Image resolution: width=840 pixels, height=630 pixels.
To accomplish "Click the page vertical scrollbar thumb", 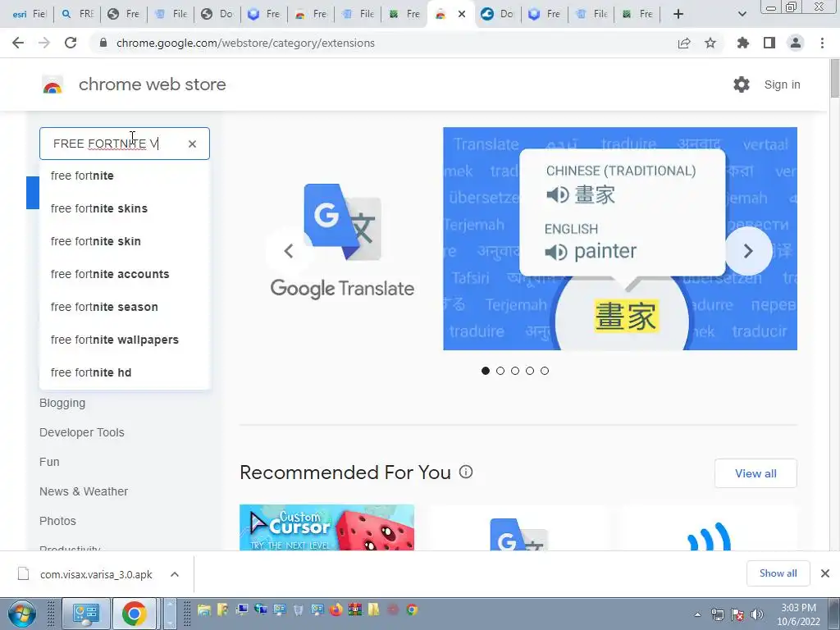I will click(x=834, y=78).
